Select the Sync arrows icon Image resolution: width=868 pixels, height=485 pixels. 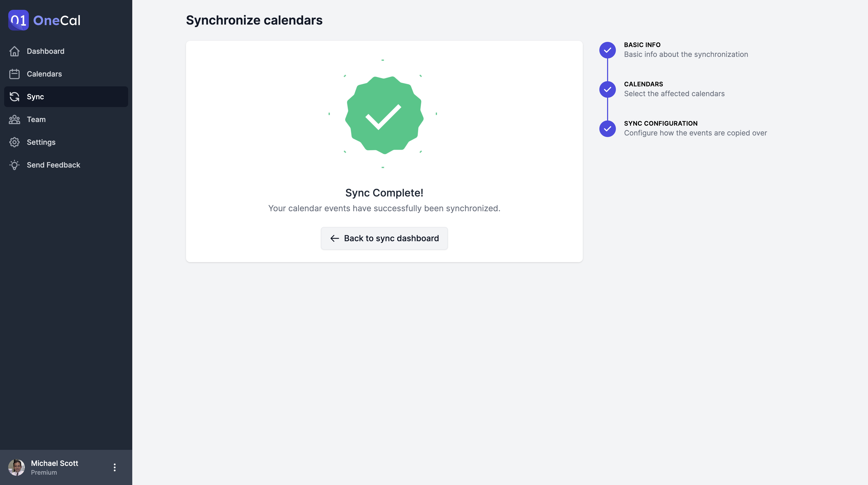[14, 97]
